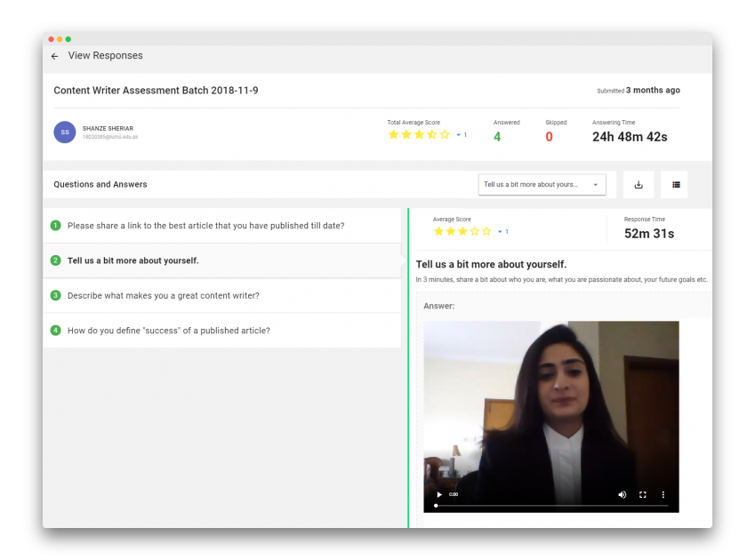Viewport: 755px width, 560px height.
Task: Click the green maximize window button
Action: pyautogui.click(x=68, y=39)
